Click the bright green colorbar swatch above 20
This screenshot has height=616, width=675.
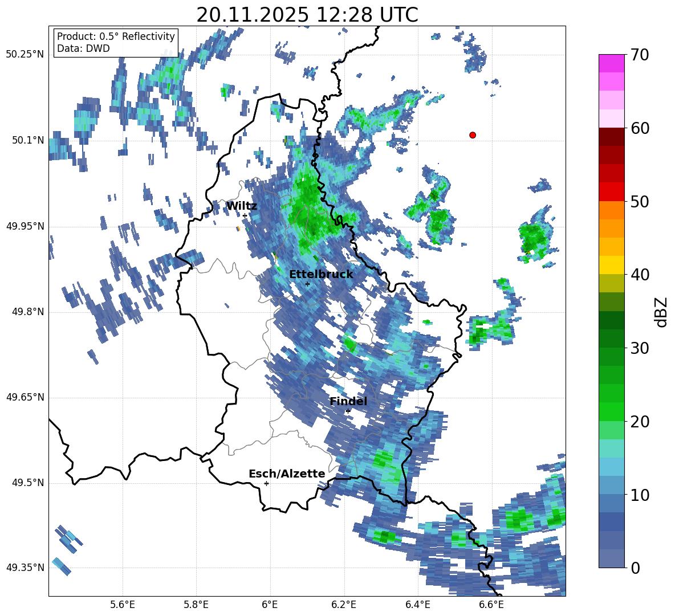[611, 411]
